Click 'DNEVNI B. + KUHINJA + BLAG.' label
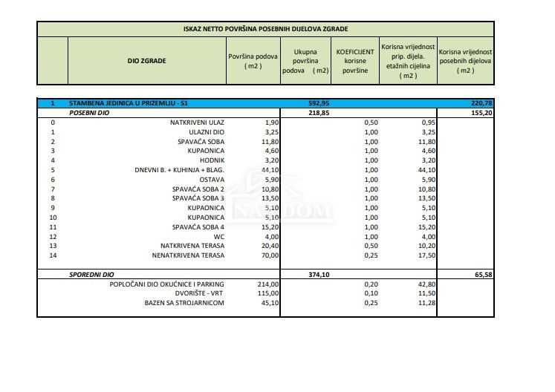 point(180,170)
